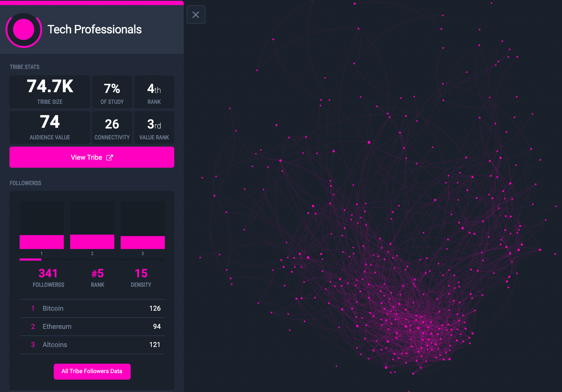Select the Ethereum row

coord(92,327)
